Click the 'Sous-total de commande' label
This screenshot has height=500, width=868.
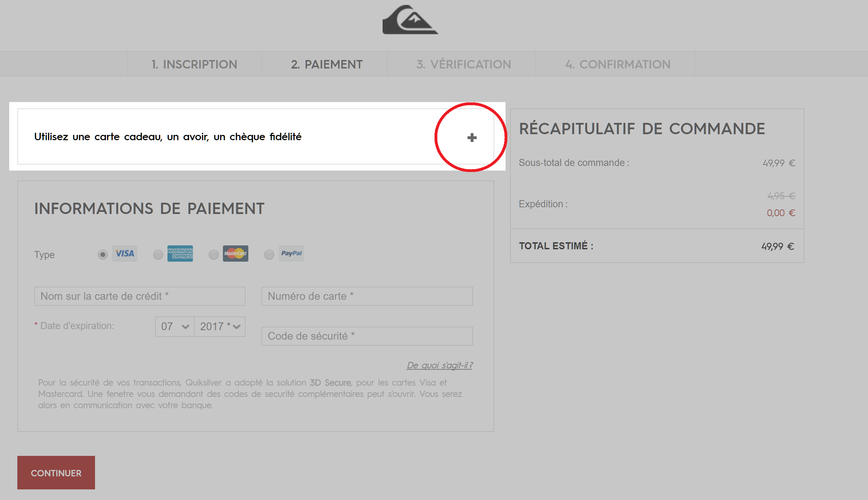click(x=574, y=163)
